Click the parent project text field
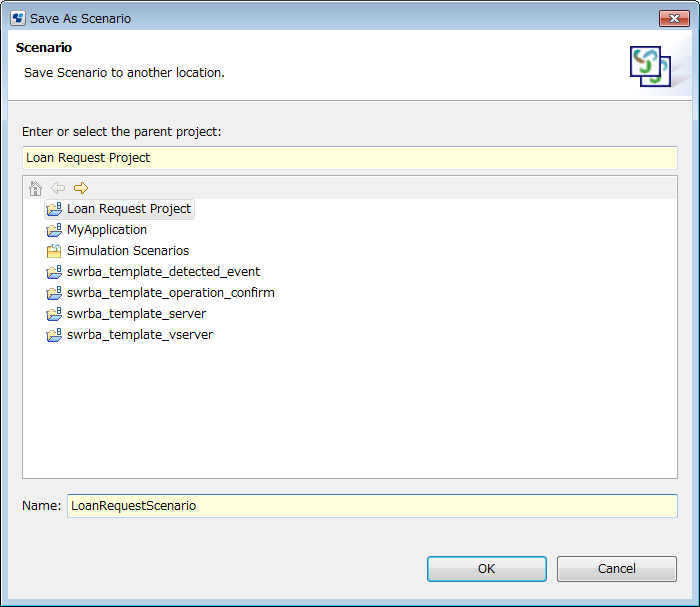The width and height of the screenshot is (700, 607). click(349, 158)
